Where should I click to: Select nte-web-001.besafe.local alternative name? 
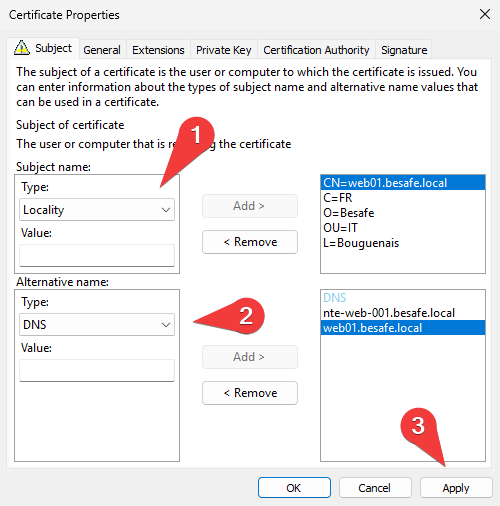tap(403, 313)
